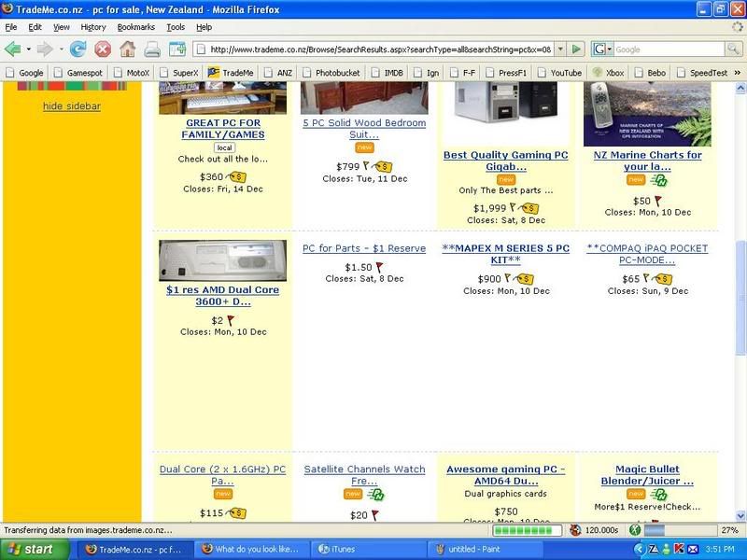Open the ANZ bookmark
This screenshot has width=747, height=560.
(278, 73)
